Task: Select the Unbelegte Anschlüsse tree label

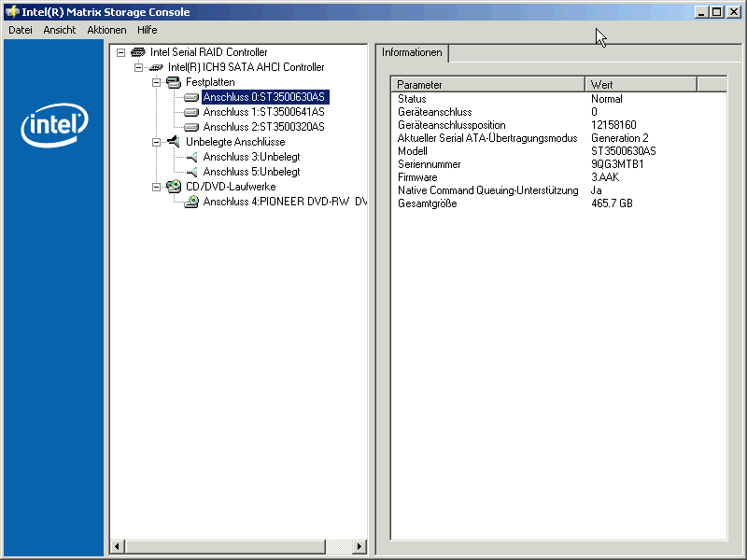Action: click(235, 142)
